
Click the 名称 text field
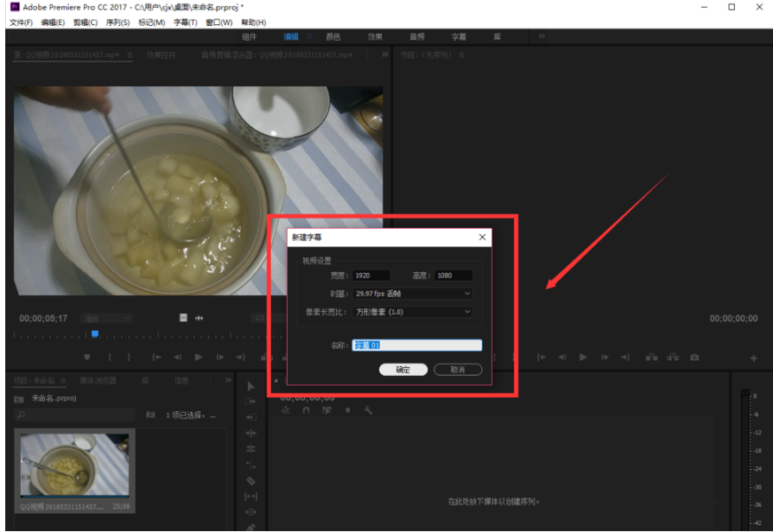(417, 345)
